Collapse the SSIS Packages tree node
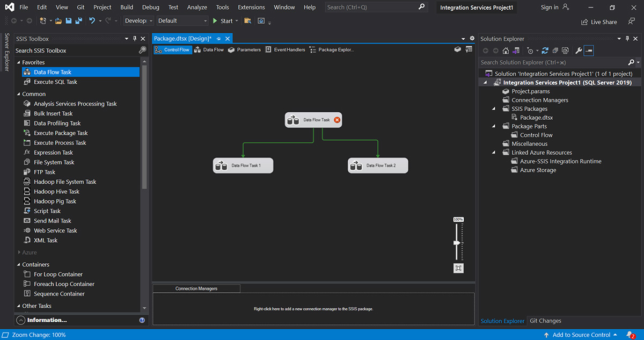644x340 pixels. (x=494, y=109)
